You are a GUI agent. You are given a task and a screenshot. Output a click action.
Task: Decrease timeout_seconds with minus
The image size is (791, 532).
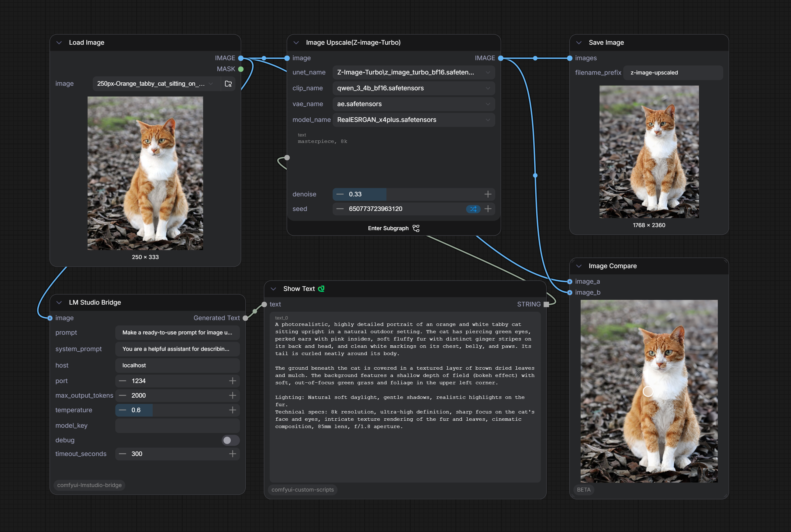pos(123,454)
